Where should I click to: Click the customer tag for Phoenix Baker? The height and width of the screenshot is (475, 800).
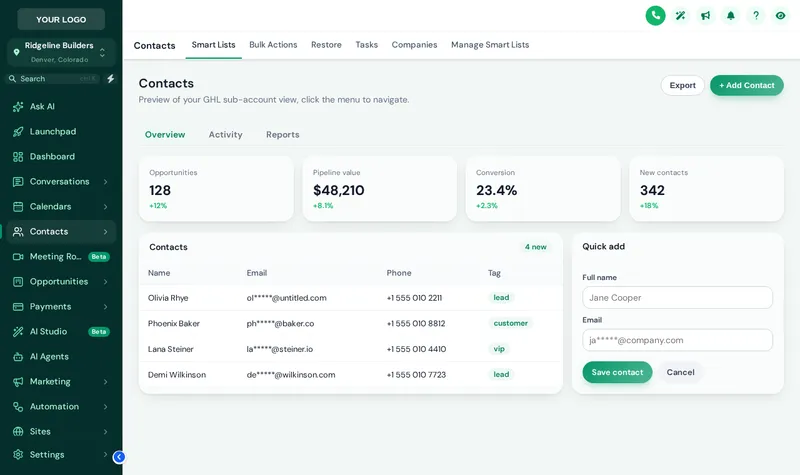pos(510,323)
